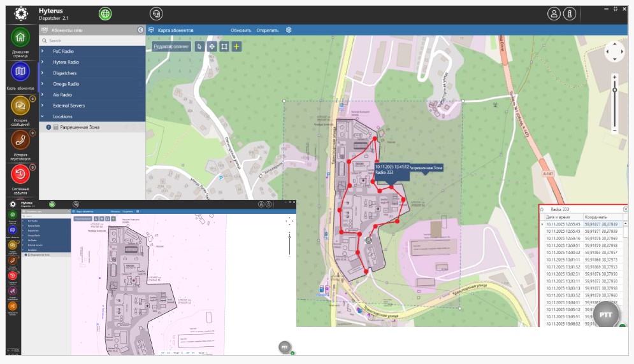This screenshot has width=634, height=364.
Task: Click the user profile icon in the small window
Action: [261, 204]
